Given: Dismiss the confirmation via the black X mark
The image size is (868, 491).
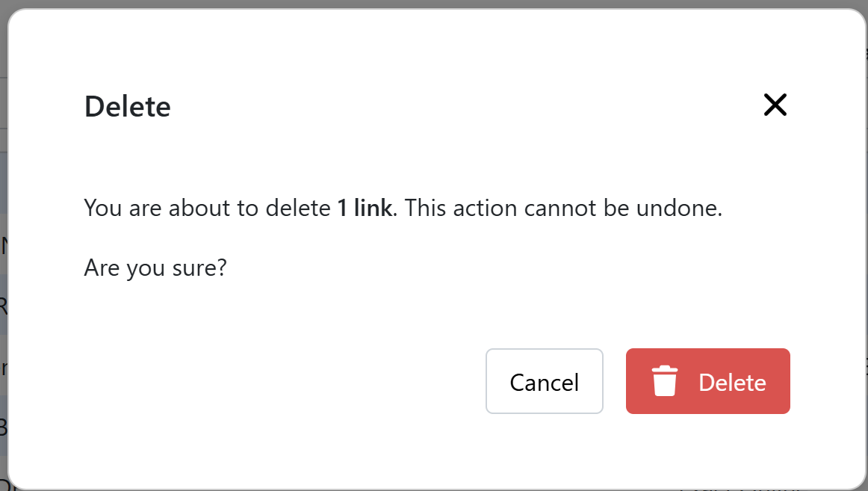Looking at the screenshot, I should click(x=775, y=105).
